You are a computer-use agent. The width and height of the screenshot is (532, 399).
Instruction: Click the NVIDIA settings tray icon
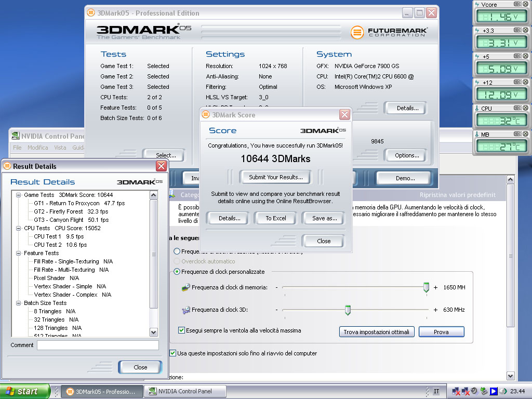click(x=503, y=391)
